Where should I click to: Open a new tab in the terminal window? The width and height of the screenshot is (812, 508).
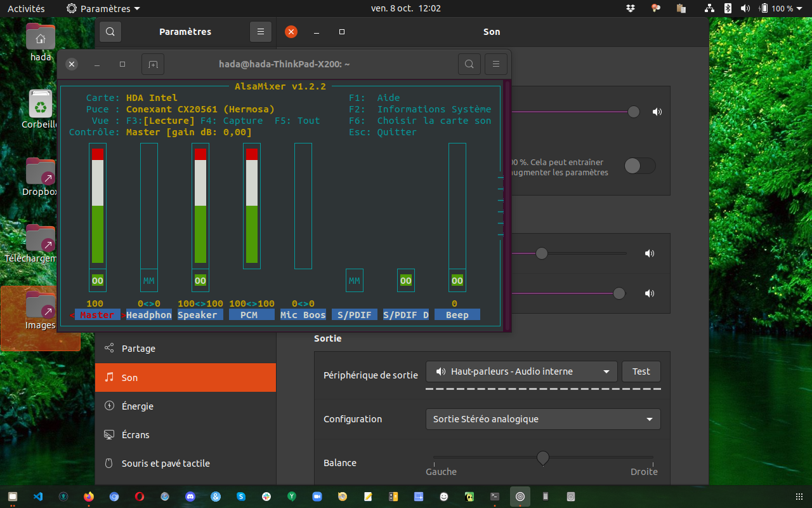click(153, 64)
